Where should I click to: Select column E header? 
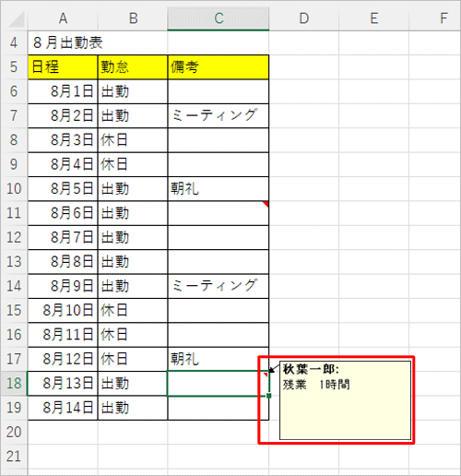tap(373, 18)
